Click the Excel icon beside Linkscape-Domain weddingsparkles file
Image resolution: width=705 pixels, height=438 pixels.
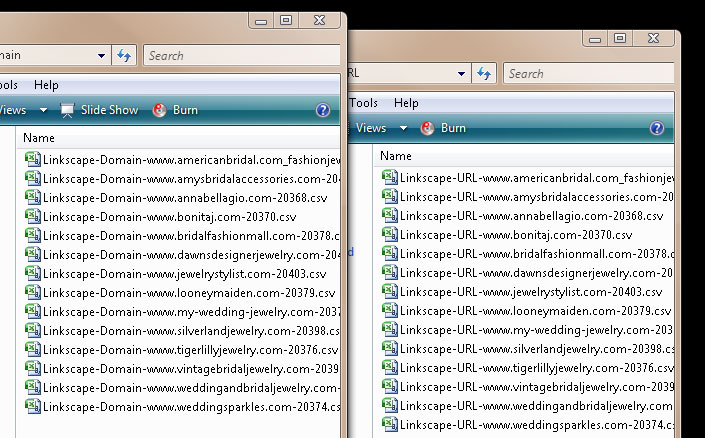pos(33,407)
